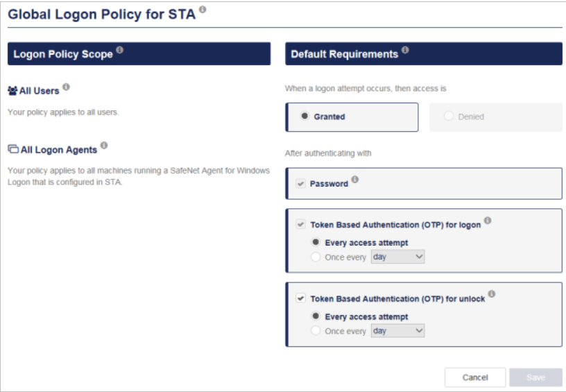The height and width of the screenshot is (392, 566).
Task: Click info icon next to Default Requirements
Action: [405, 50]
